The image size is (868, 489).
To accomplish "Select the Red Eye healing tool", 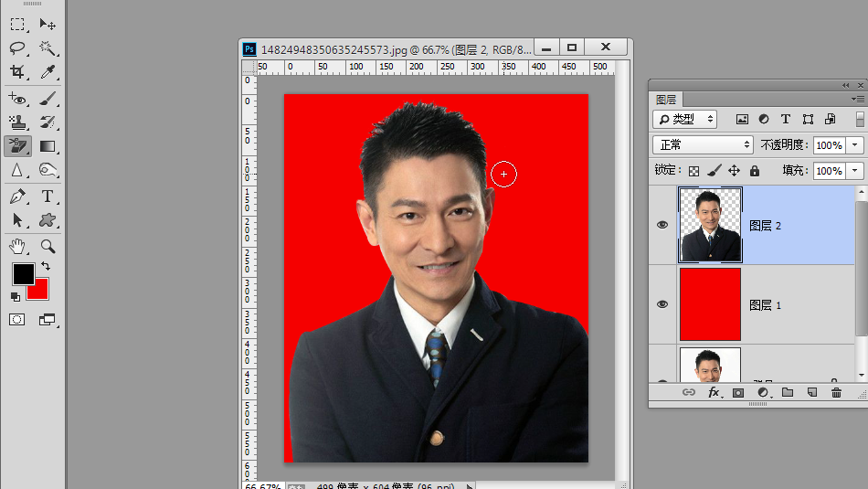I will (x=17, y=99).
